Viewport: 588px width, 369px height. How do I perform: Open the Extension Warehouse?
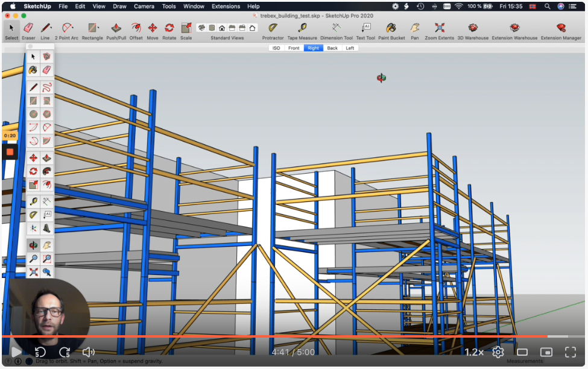point(514,31)
